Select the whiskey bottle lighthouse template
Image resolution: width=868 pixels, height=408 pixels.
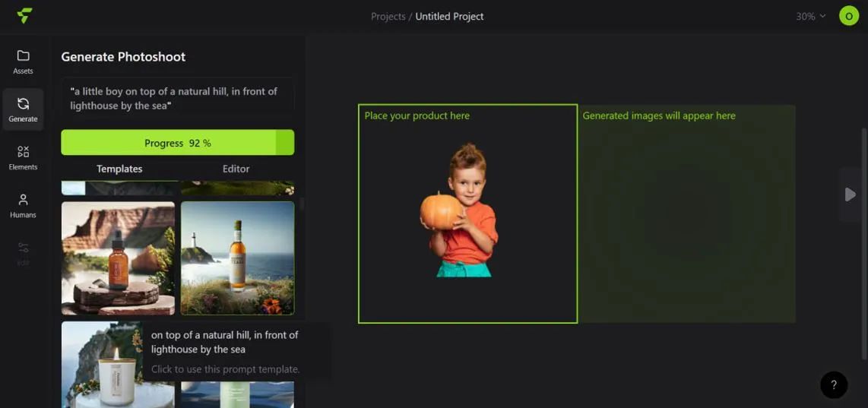pos(237,258)
